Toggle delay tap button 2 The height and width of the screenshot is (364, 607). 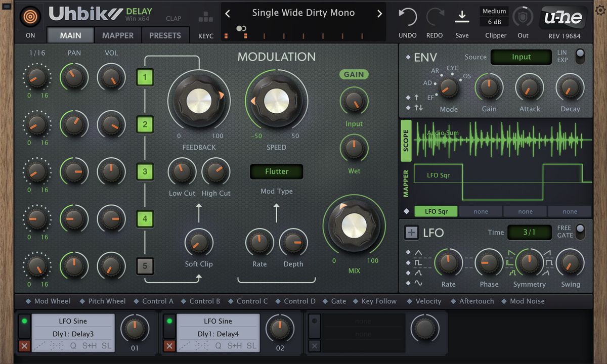coord(145,124)
